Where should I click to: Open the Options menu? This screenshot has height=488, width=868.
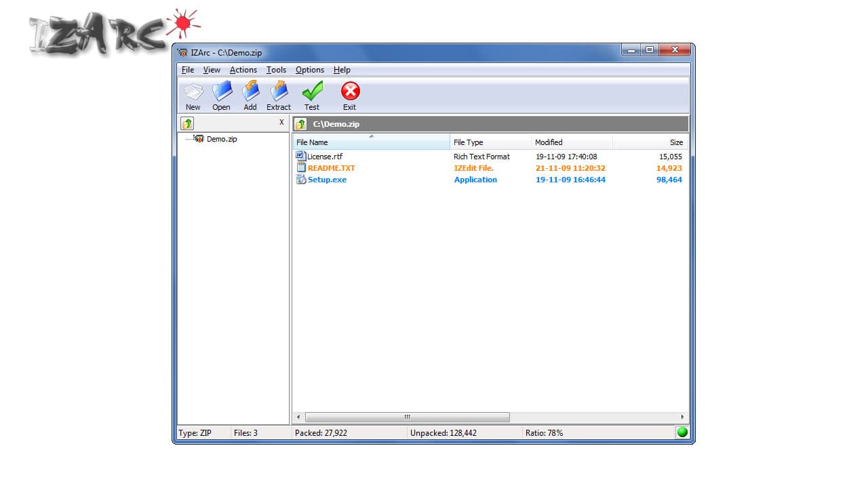[x=310, y=70]
